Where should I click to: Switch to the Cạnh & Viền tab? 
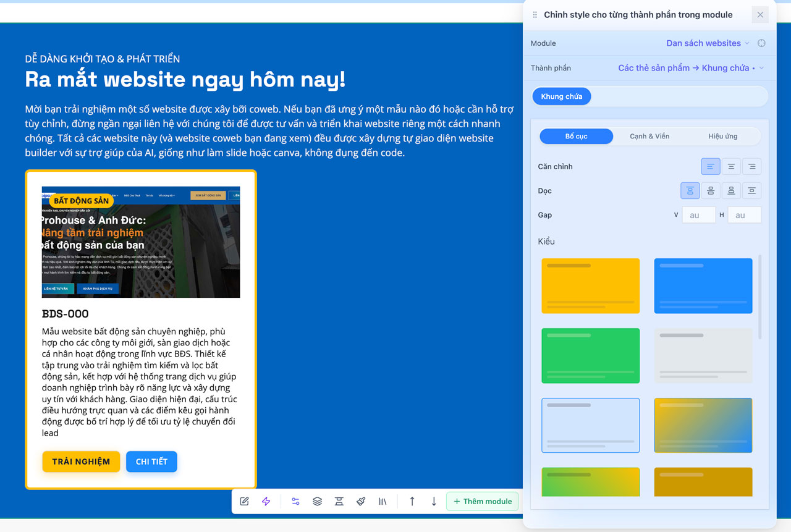click(x=649, y=136)
